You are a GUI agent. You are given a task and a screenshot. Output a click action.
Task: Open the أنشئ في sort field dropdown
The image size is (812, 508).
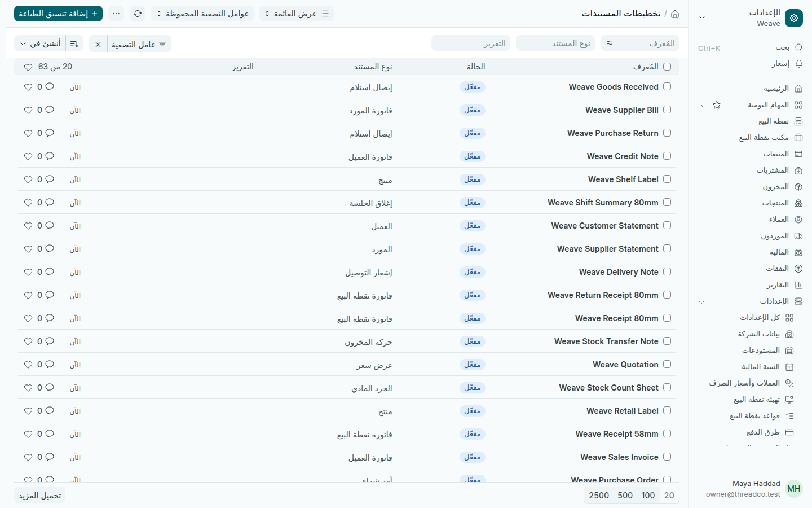[x=40, y=43]
